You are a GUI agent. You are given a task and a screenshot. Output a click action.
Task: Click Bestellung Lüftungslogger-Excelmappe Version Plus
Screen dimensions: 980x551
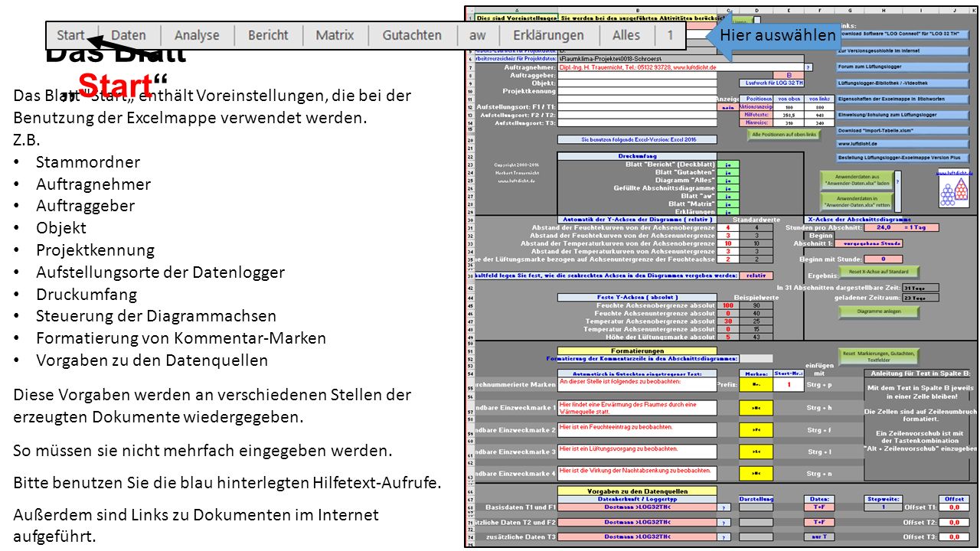(x=903, y=157)
